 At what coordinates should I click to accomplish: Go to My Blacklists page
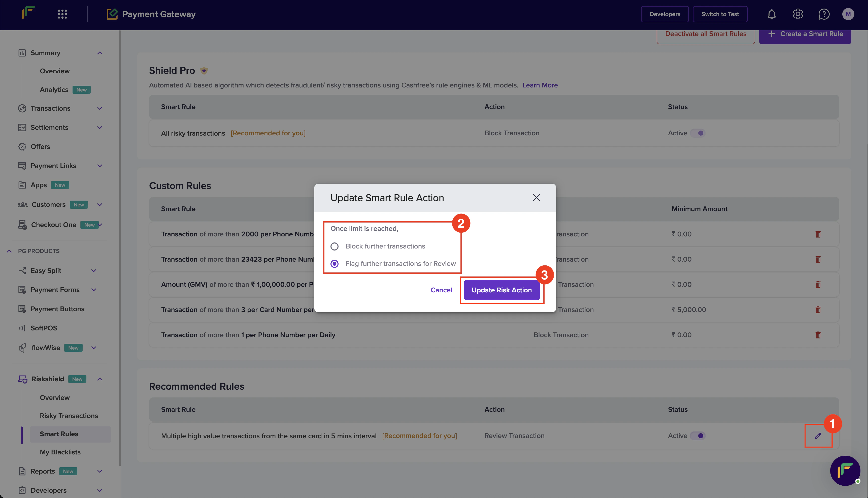click(x=60, y=452)
